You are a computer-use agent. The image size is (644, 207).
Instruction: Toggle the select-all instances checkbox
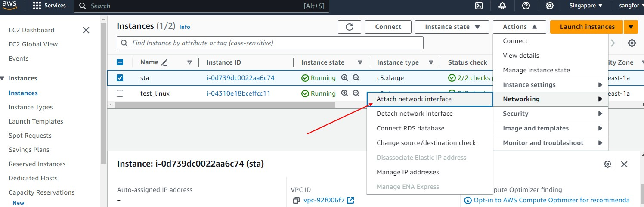[120, 62]
